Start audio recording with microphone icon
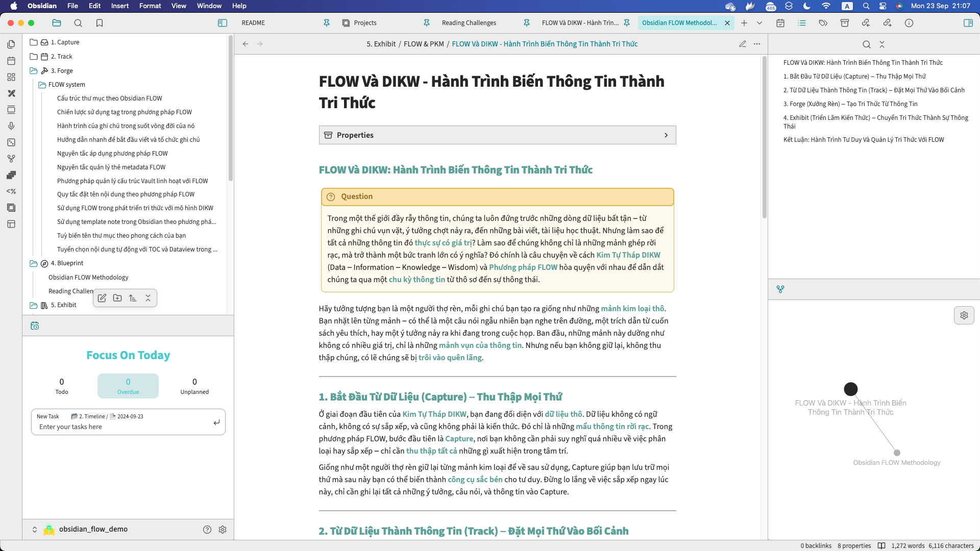This screenshot has height=551, width=980. (x=11, y=126)
